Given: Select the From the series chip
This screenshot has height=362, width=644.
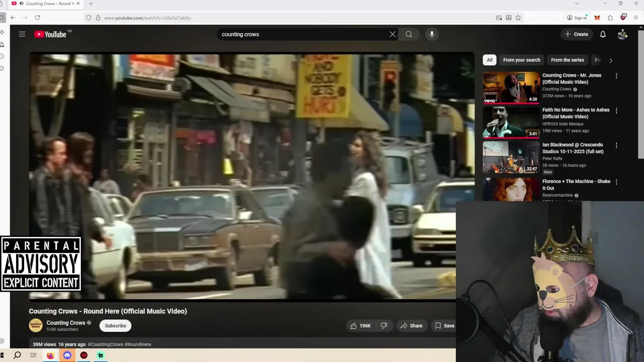Looking at the screenshot, I should (568, 60).
